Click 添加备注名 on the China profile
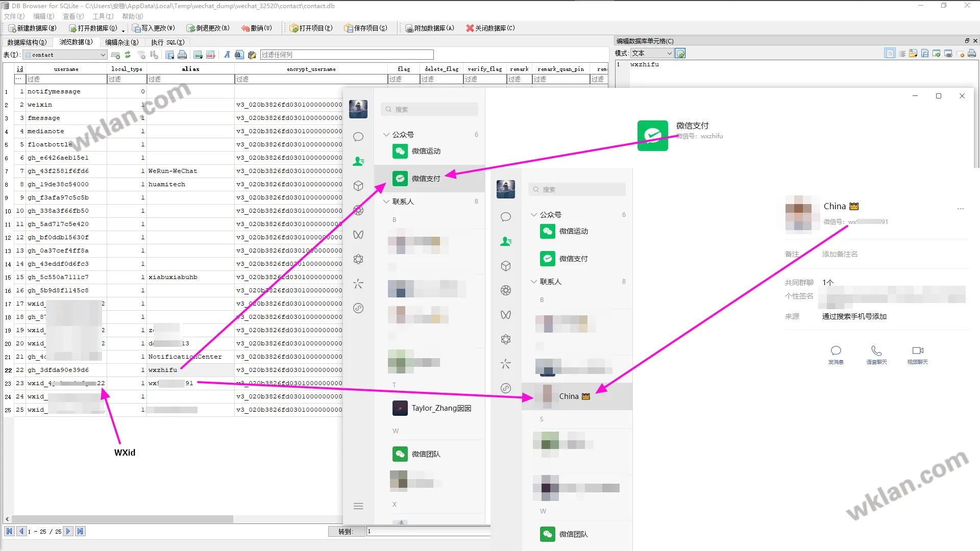 tap(840, 254)
